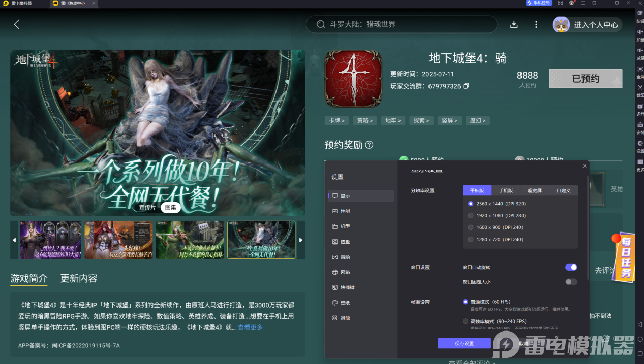644x364 pixels.
Task: Open 磁盘 in settings sidebar
Action: [361, 242]
